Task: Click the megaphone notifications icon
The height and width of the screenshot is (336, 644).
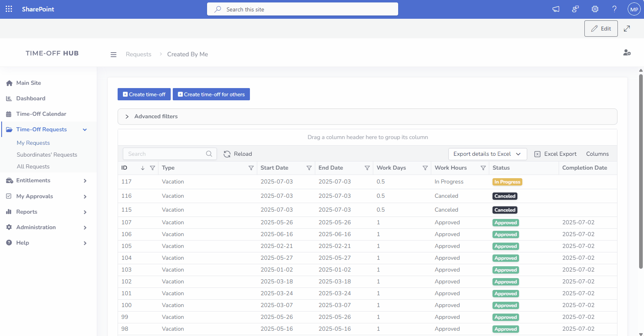Action: tap(556, 9)
